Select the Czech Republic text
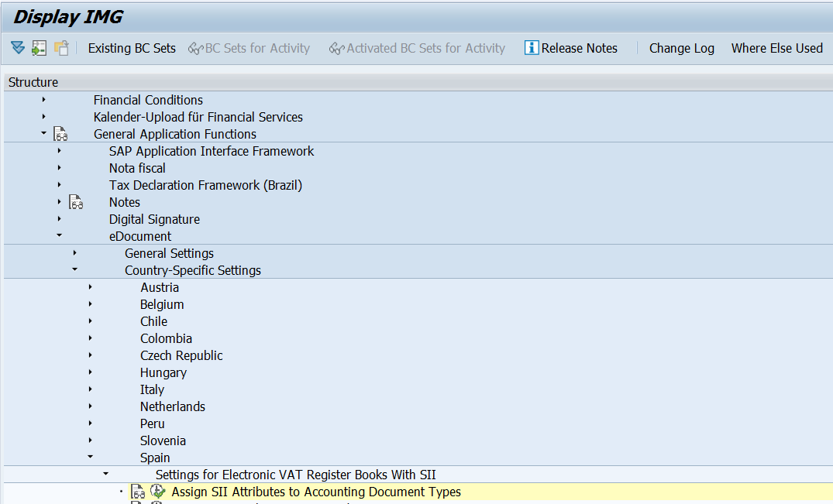 pos(181,355)
